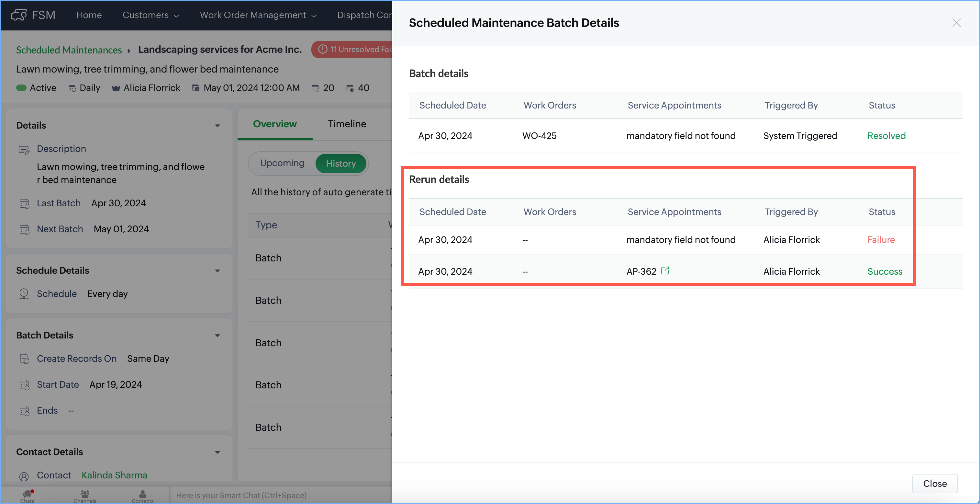This screenshot has height=504, width=980.
Task: Open the Work Order Management dropdown
Action: (x=258, y=15)
